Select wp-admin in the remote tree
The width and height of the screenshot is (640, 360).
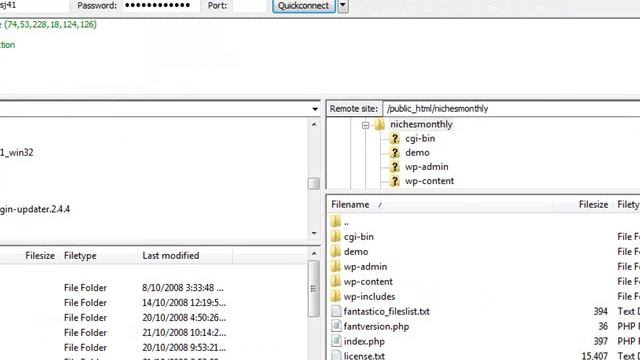tap(427, 167)
